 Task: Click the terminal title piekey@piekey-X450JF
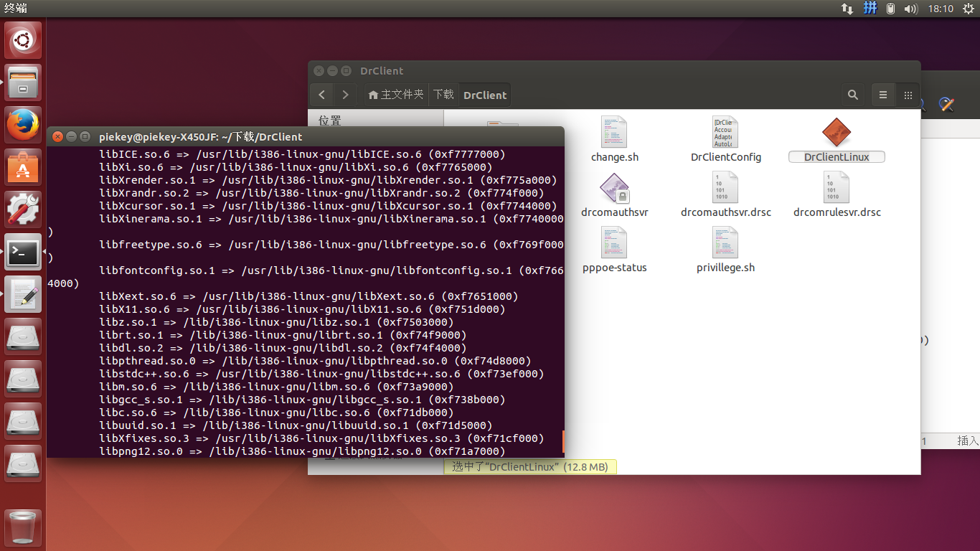(x=200, y=136)
